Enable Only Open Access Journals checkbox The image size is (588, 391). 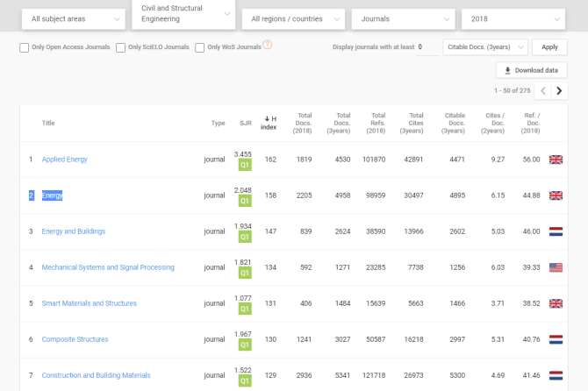click(x=25, y=47)
